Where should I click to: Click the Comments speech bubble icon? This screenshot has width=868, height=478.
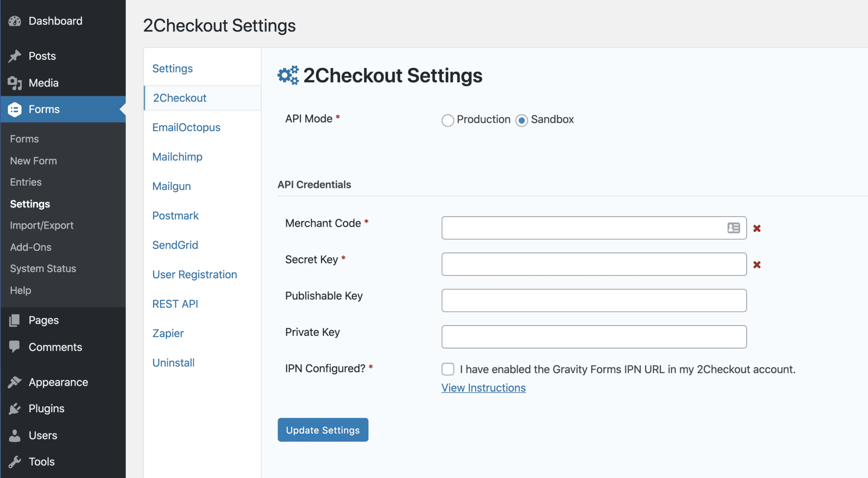tap(15, 347)
